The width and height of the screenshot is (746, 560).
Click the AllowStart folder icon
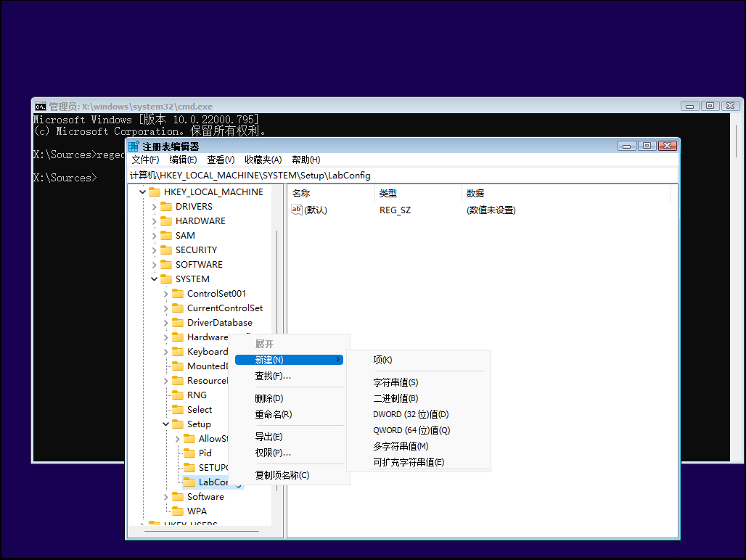click(189, 438)
